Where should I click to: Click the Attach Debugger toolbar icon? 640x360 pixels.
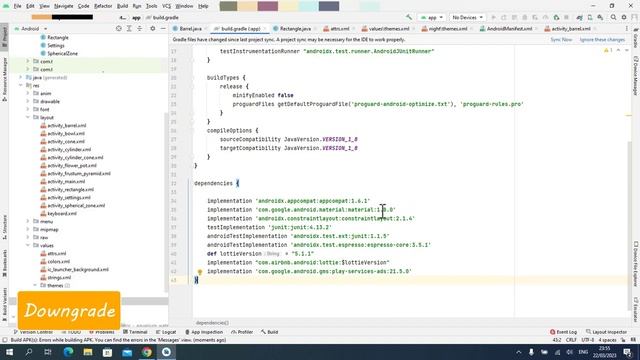point(556,18)
